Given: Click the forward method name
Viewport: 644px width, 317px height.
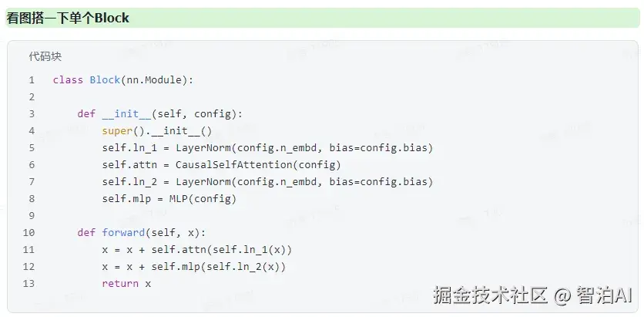Looking at the screenshot, I should click(123, 233).
